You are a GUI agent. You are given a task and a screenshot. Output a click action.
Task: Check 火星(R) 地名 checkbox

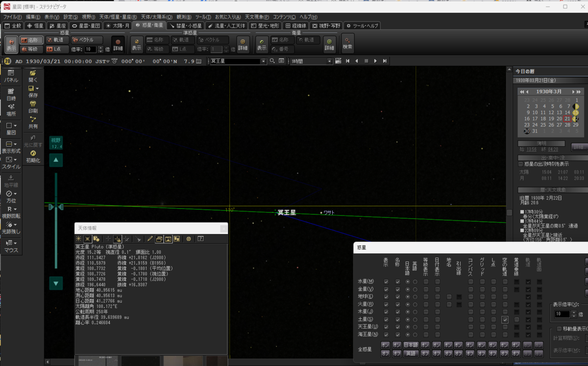(x=449, y=305)
